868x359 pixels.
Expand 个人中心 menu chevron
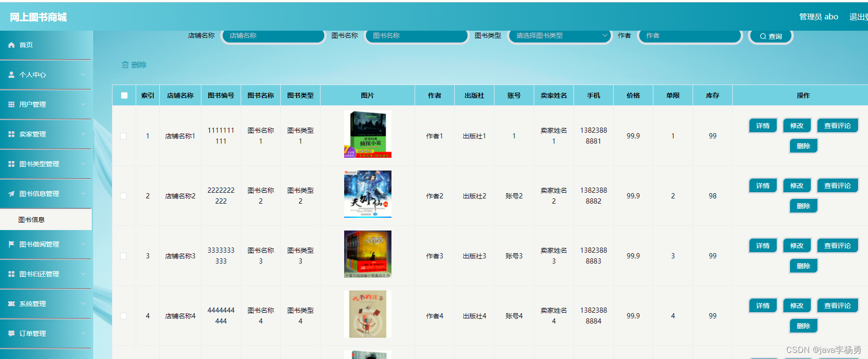[83, 75]
